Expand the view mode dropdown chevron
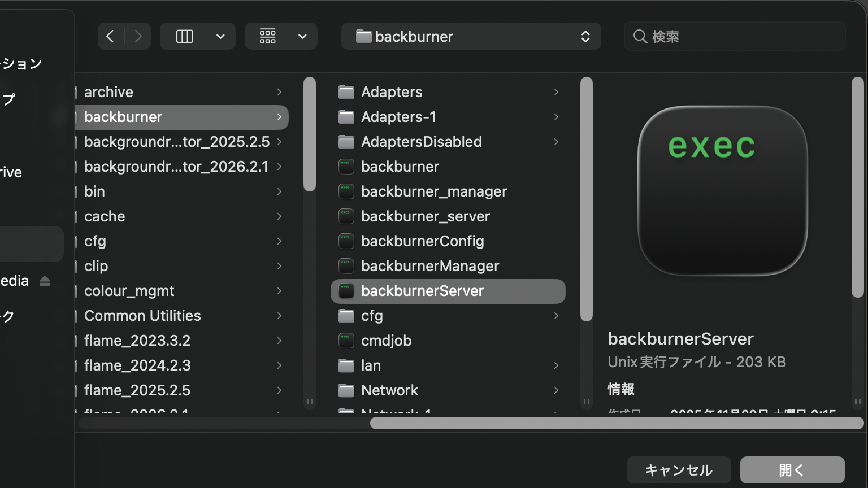This screenshot has height=488, width=868. 220,37
